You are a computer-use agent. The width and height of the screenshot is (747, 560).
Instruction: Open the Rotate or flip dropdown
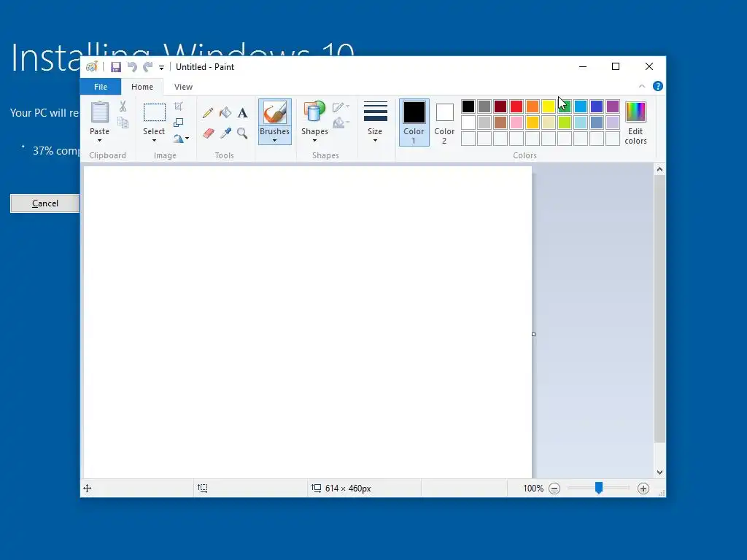181,139
